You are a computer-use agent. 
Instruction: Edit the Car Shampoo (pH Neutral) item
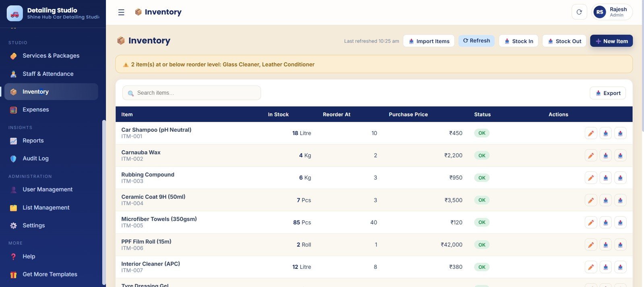pos(591,133)
